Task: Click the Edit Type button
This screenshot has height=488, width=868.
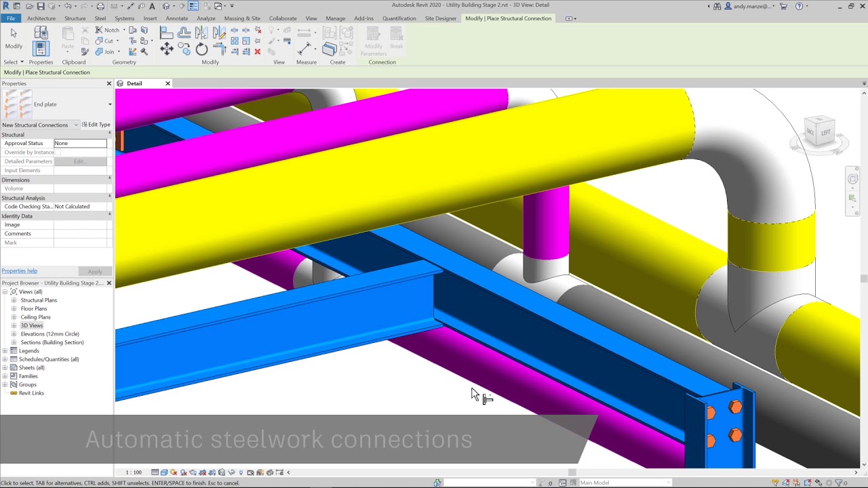Action: coord(96,125)
